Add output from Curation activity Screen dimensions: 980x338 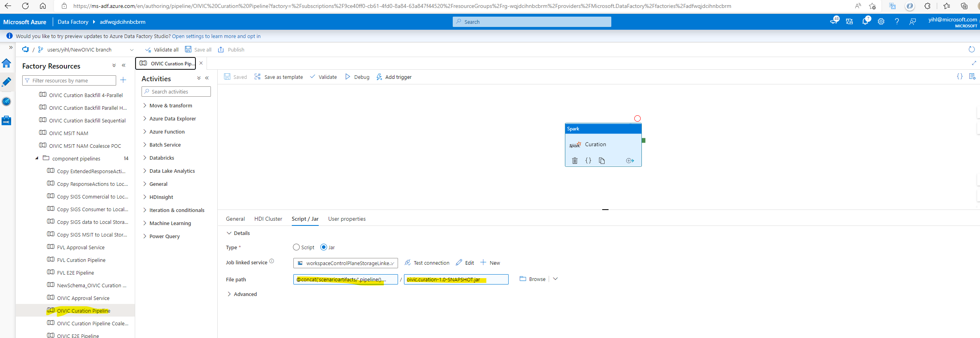pos(630,160)
